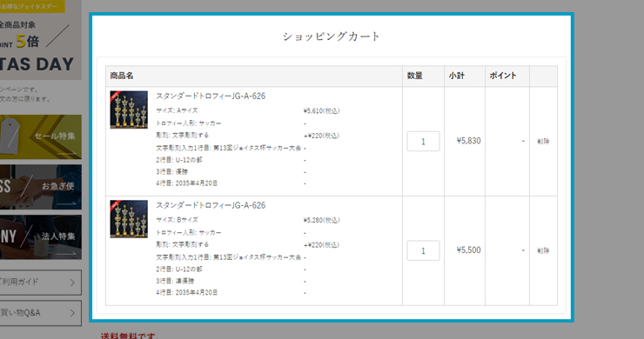Viewport: 644px width, 339px height.
Task: Open the セール特集 banner in the sidebar
Action: 41,136
